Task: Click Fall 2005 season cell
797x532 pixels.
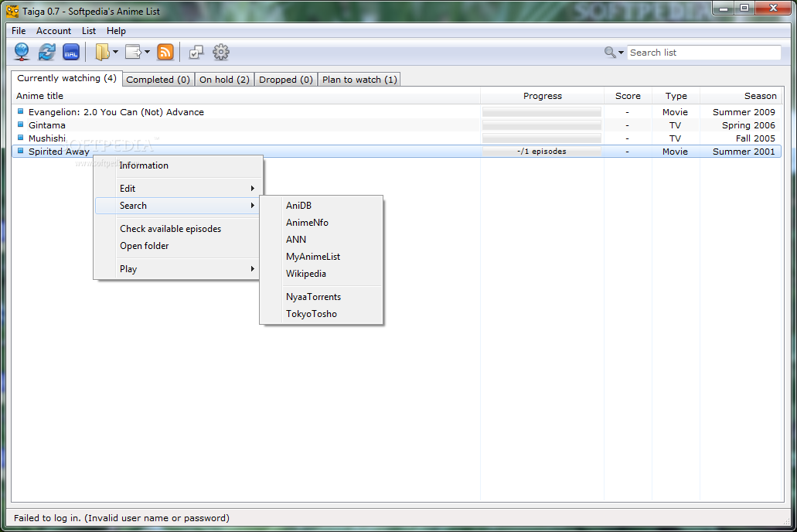Action: point(755,138)
